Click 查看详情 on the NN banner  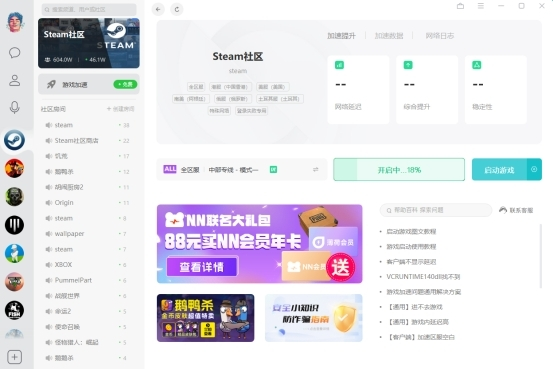tap(202, 267)
